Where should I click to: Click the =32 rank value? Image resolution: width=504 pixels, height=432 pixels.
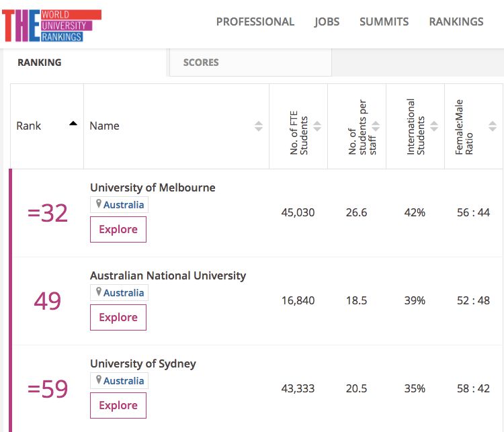point(48,213)
